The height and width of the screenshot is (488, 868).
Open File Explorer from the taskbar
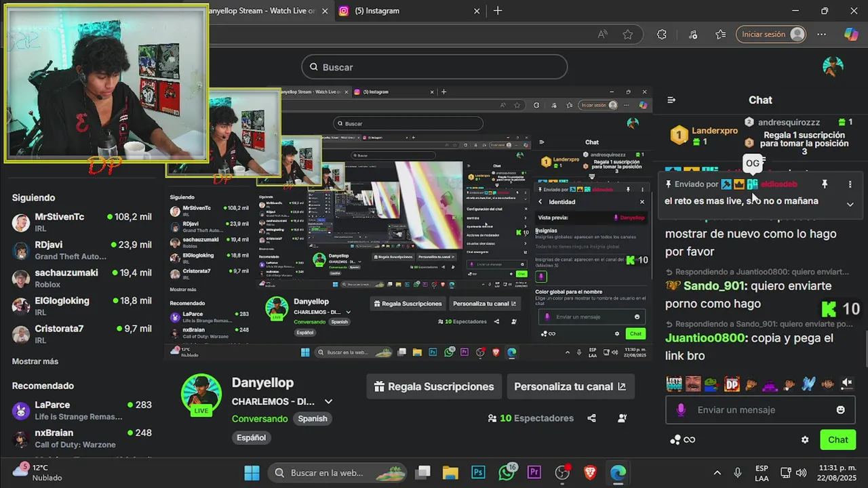pos(450,472)
